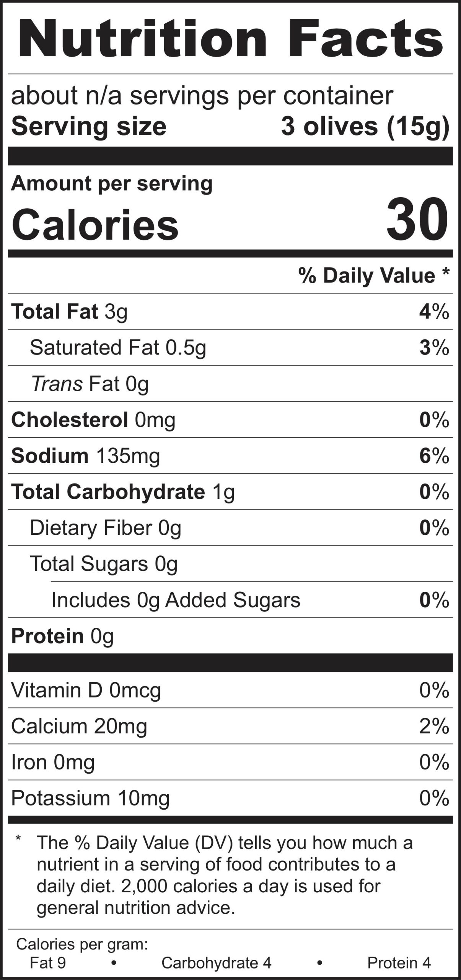Click the 3 olives (15g) text

click(x=365, y=126)
